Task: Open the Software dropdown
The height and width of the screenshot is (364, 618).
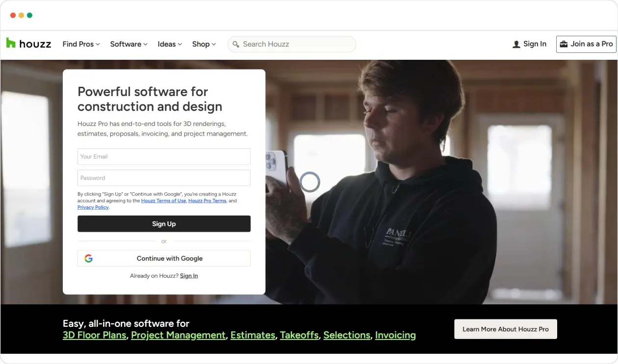Action: click(129, 44)
